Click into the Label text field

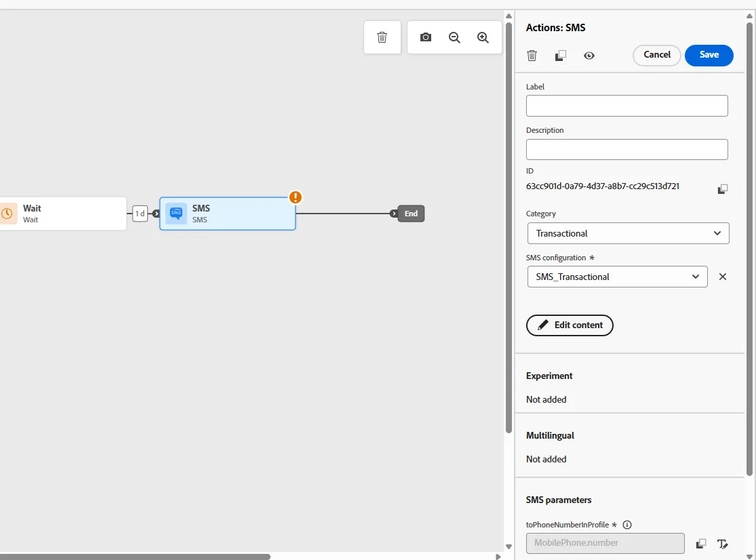point(626,106)
